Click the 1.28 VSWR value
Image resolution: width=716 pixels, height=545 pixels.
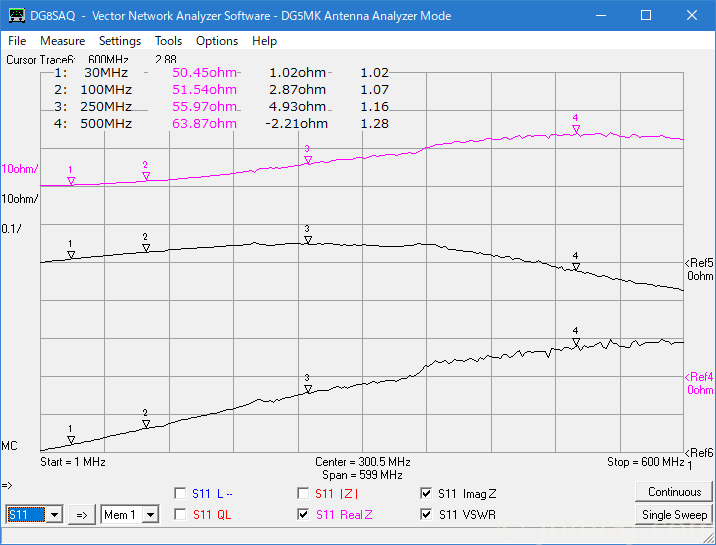(374, 123)
